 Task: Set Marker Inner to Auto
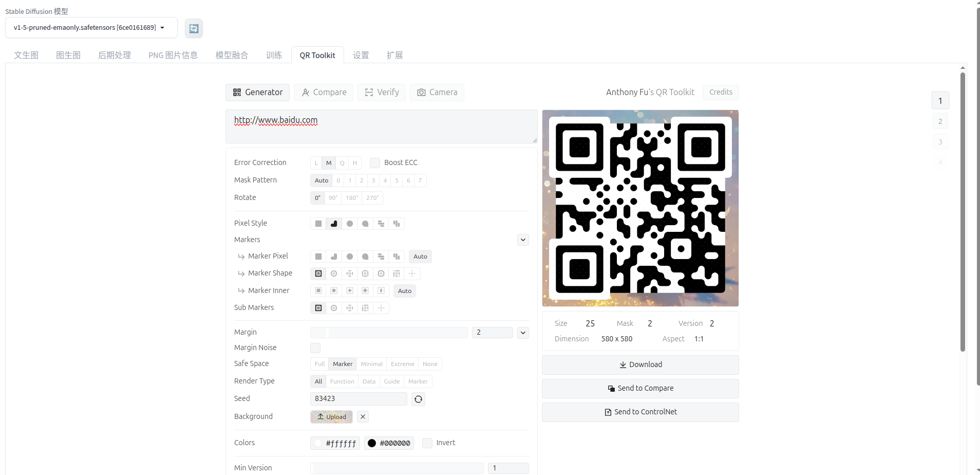(405, 291)
